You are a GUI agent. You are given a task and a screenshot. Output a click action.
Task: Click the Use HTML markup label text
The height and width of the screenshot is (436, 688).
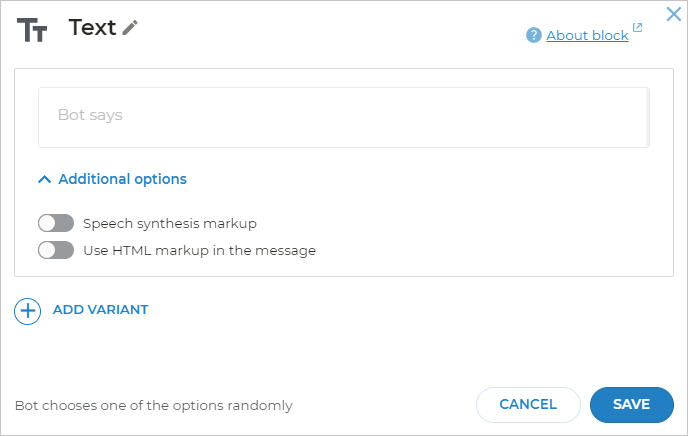click(x=199, y=250)
